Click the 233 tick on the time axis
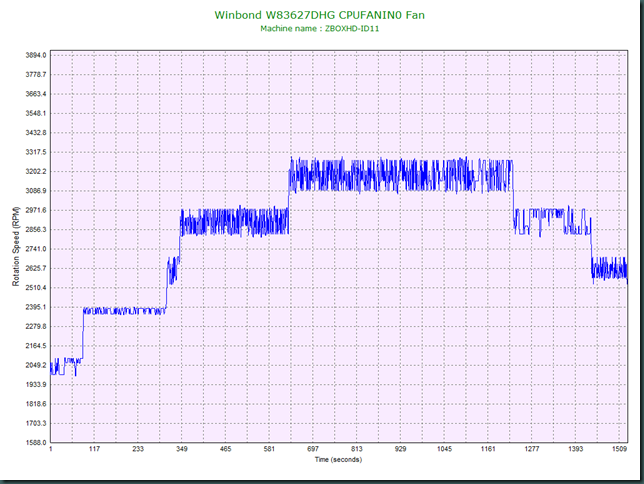This screenshot has width=644, height=484. (x=138, y=449)
